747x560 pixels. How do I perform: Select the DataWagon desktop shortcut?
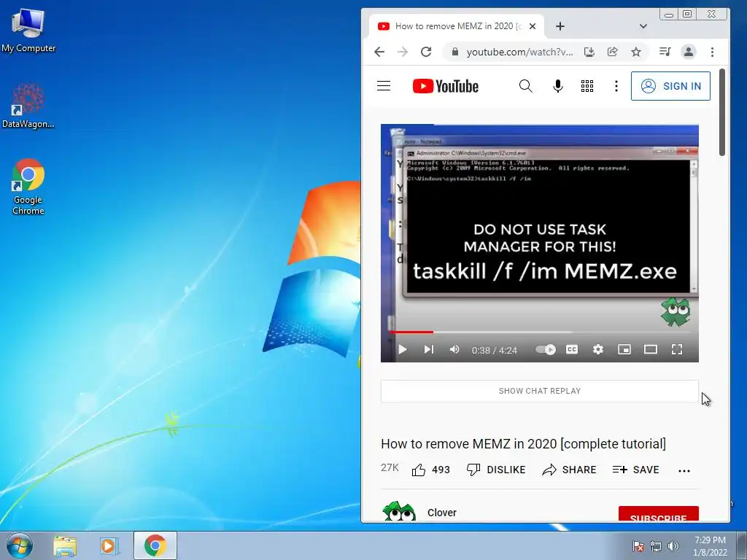[28, 106]
